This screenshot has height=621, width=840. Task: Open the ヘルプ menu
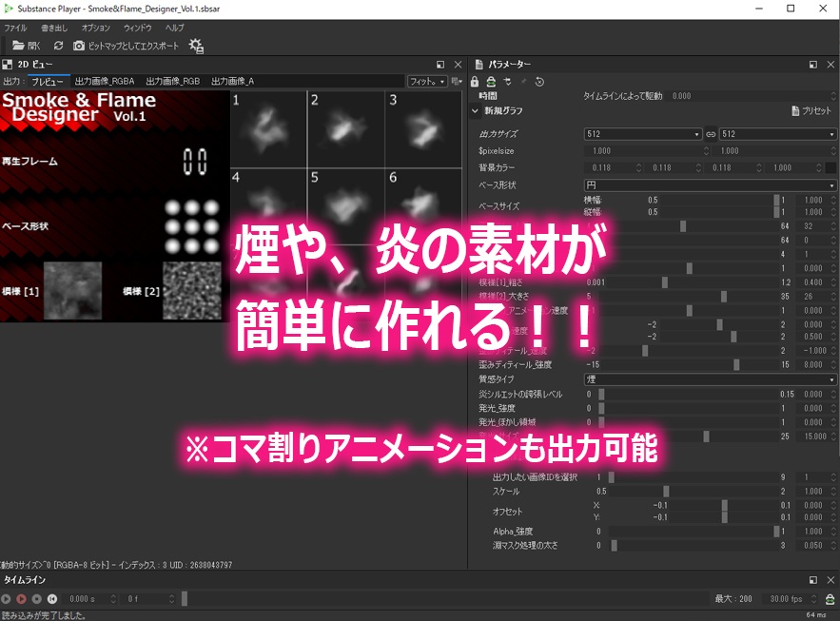click(175, 28)
